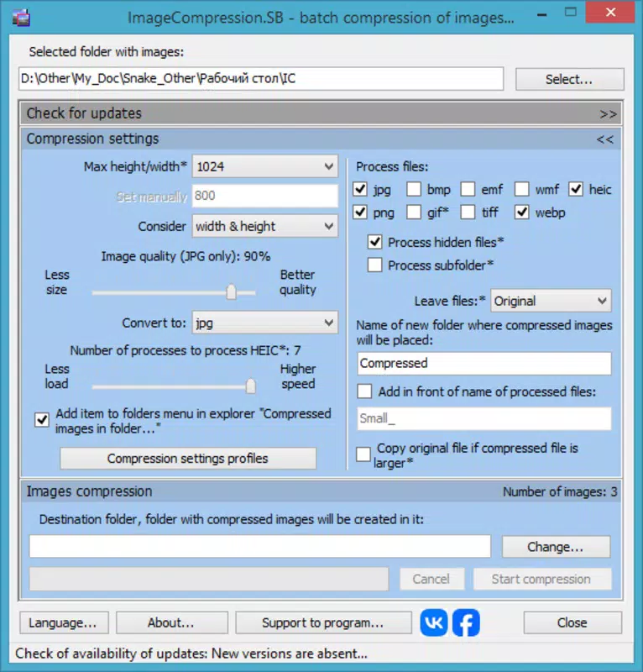Uncheck the heic file type
This screenshot has height=672, width=643.
pyautogui.click(x=576, y=189)
